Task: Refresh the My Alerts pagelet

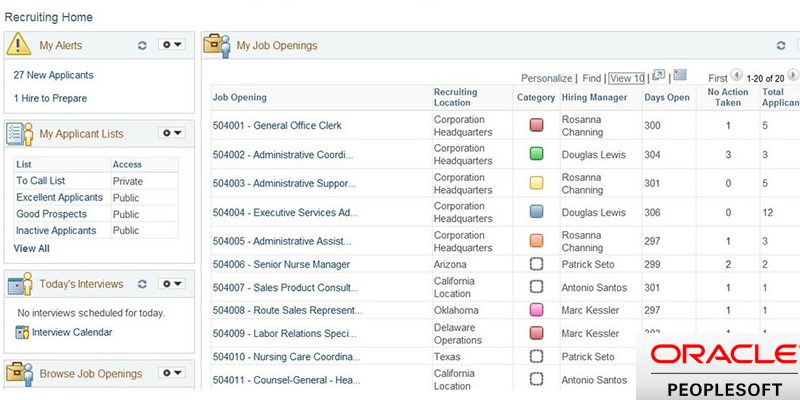Action: coord(142,45)
